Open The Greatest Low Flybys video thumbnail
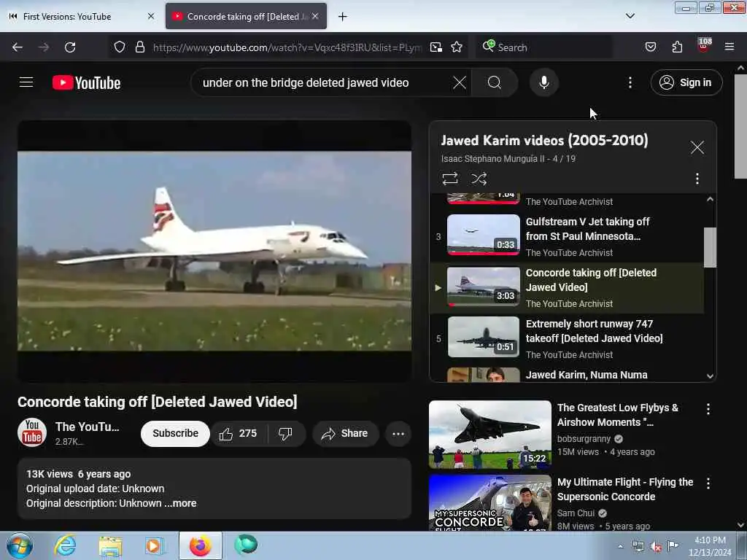The height and width of the screenshot is (560, 747). (489, 435)
